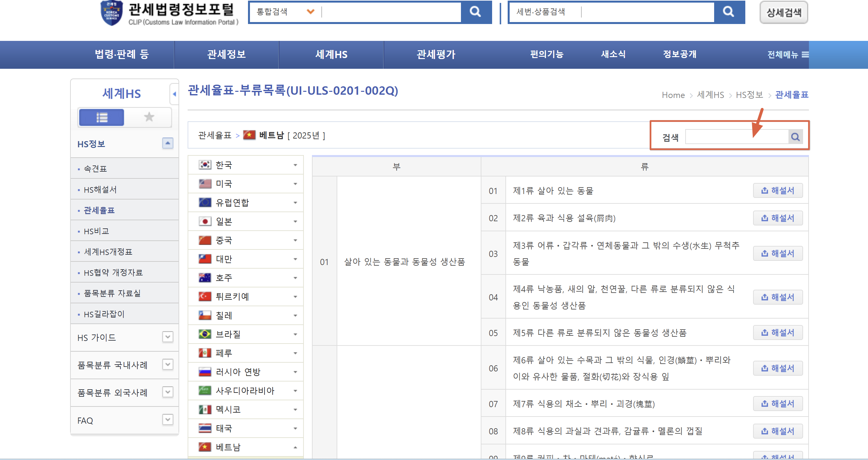Open 해설서 for 제7류 식용의 채소
This screenshot has width=868, height=460.
coord(778,404)
